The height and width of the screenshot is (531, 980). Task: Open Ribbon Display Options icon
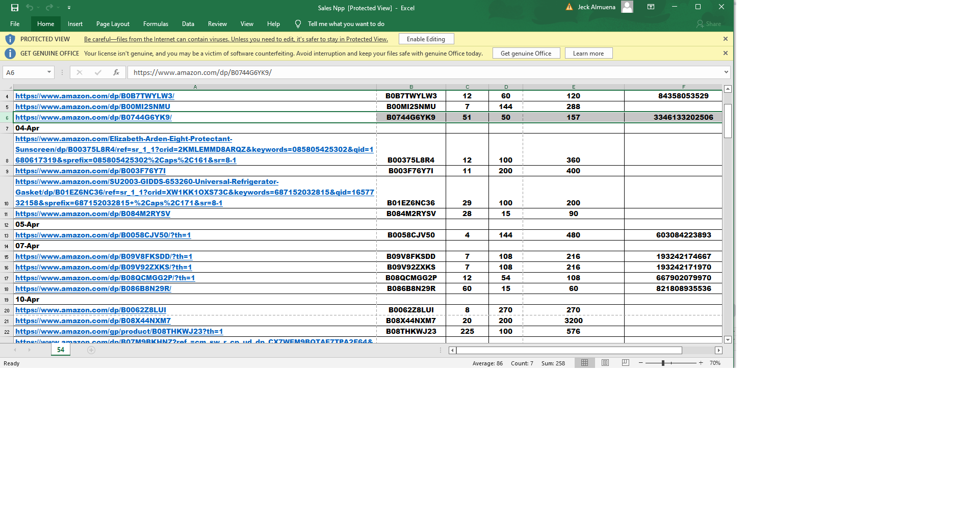(x=651, y=7)
